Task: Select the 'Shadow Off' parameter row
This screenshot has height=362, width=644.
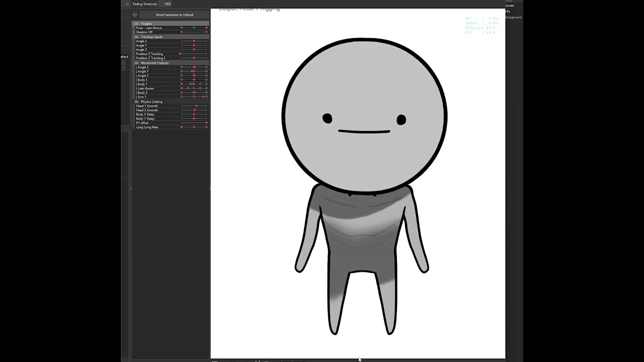Action: [x=171, y=32]
